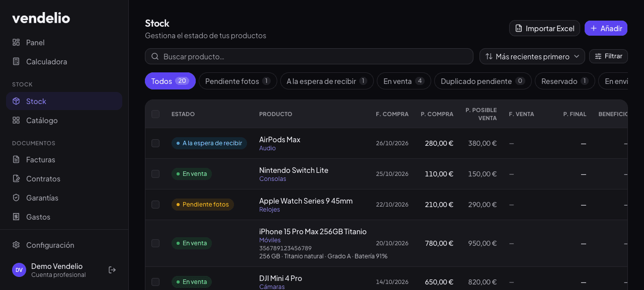Open the Calculadora sidebar icon
The height and width of the screenshot is (290, 644).
coord(16,61)
